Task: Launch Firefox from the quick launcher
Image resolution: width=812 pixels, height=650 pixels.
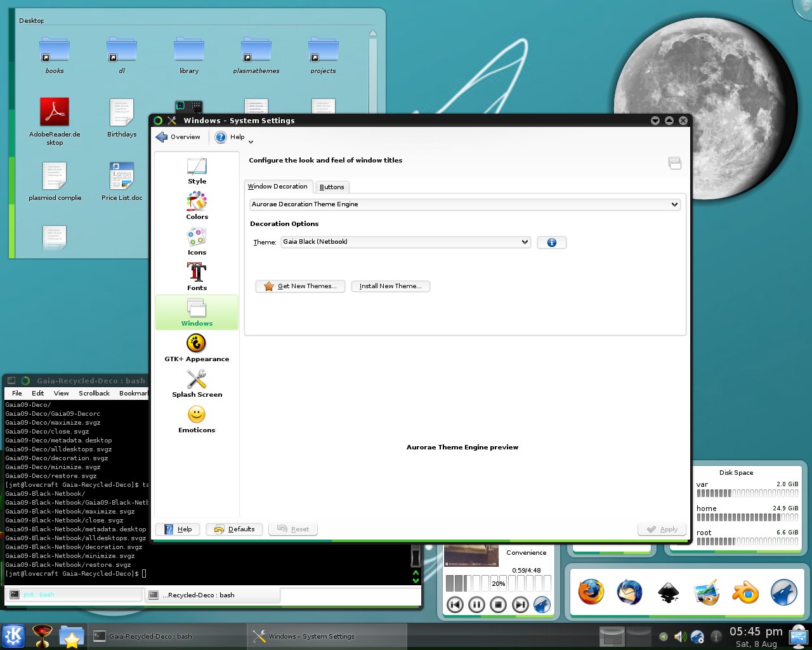Action: [x=591, y=593]
